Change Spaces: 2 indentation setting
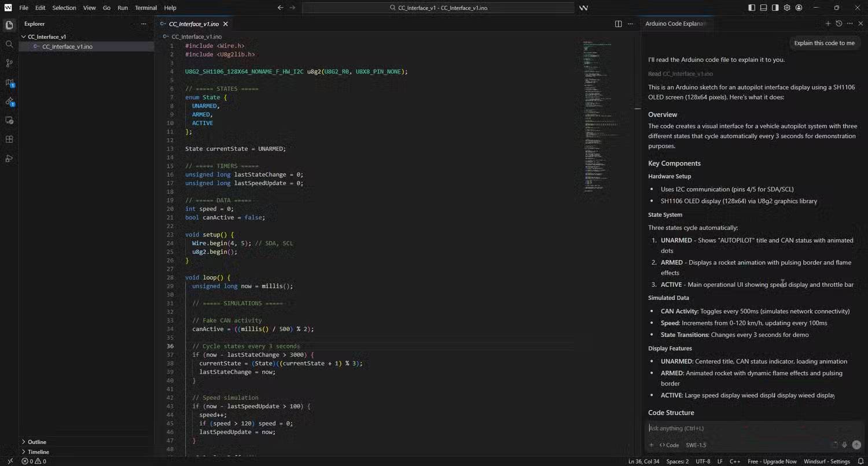The height and width of the screenshot is (466, 868). coord(678,461)
